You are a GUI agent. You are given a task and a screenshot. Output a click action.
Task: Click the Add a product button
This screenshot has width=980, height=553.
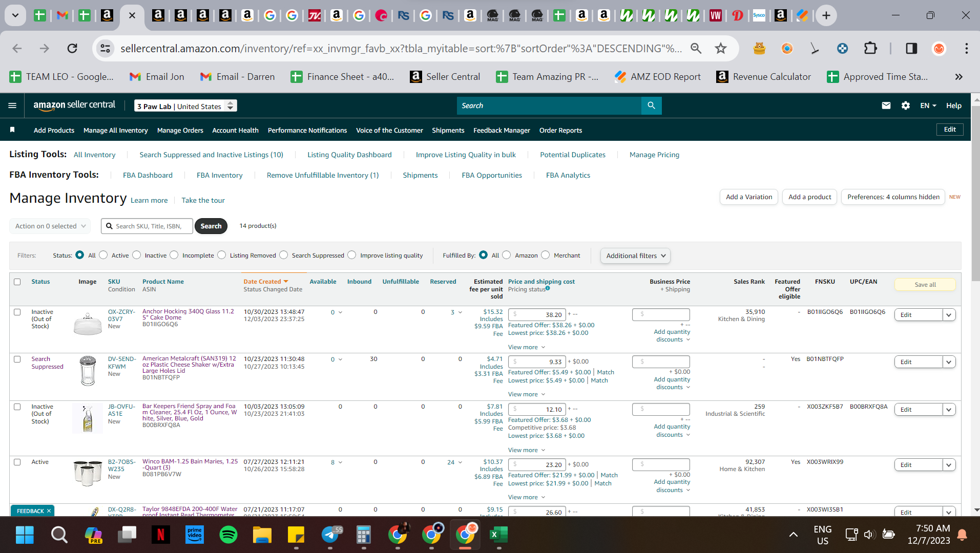point(810,197)
